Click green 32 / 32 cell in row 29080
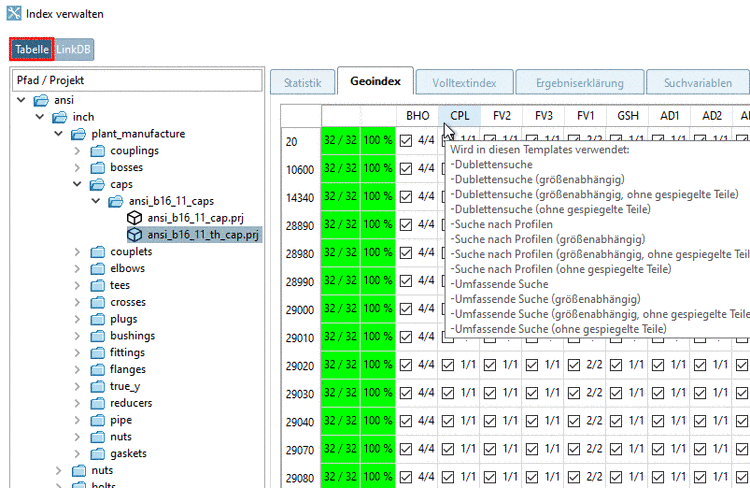The height and width of the screenshot is (488, 750). click(x=341, y=477)
